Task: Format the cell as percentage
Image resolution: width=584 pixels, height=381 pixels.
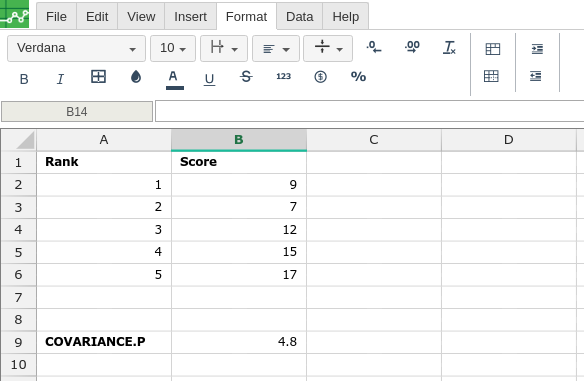Action: pos(358,77)
